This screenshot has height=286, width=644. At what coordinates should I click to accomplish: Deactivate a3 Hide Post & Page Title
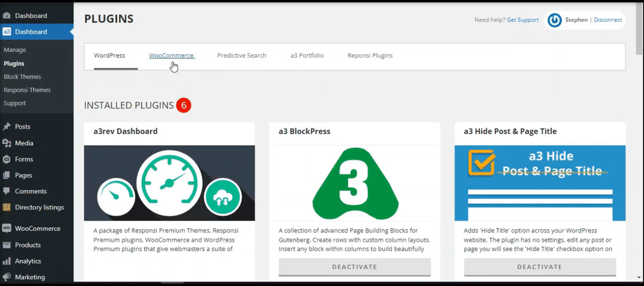tap(540, 267)
